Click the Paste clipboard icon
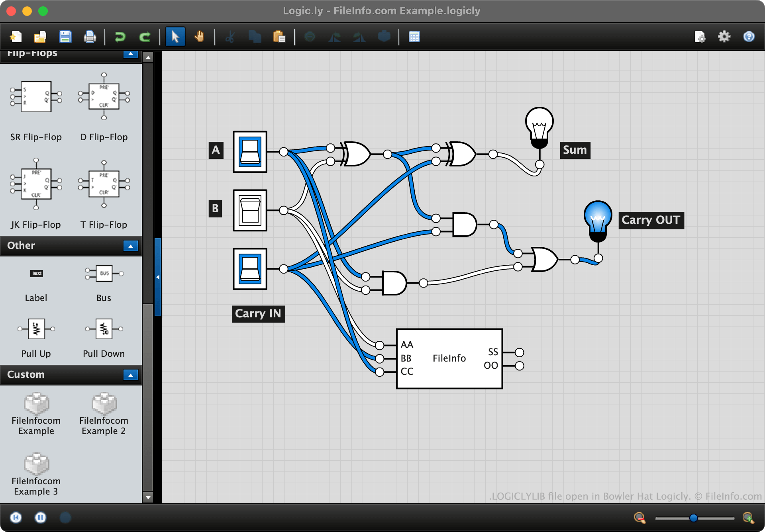This screenshot has width=765, height=532. pos(279,37)
